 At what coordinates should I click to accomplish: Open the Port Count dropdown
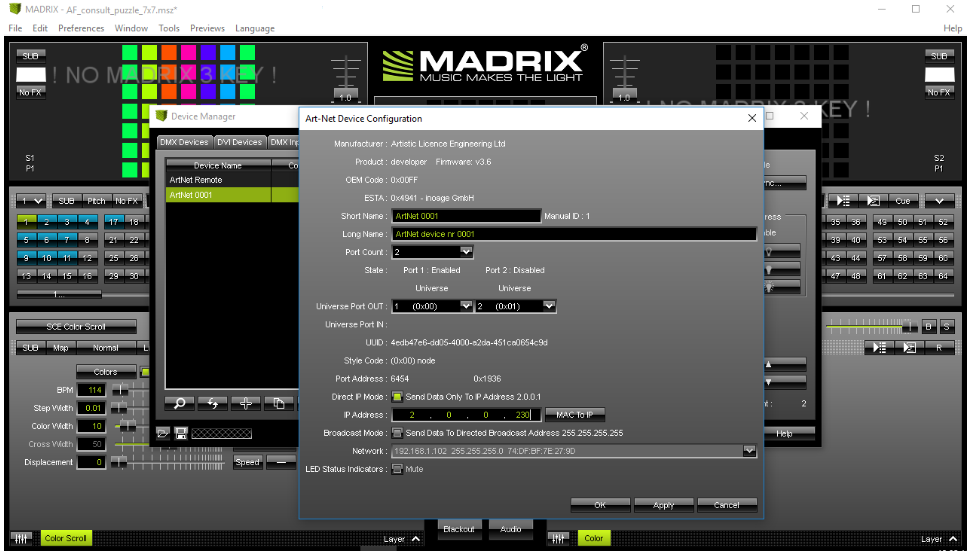466,252
